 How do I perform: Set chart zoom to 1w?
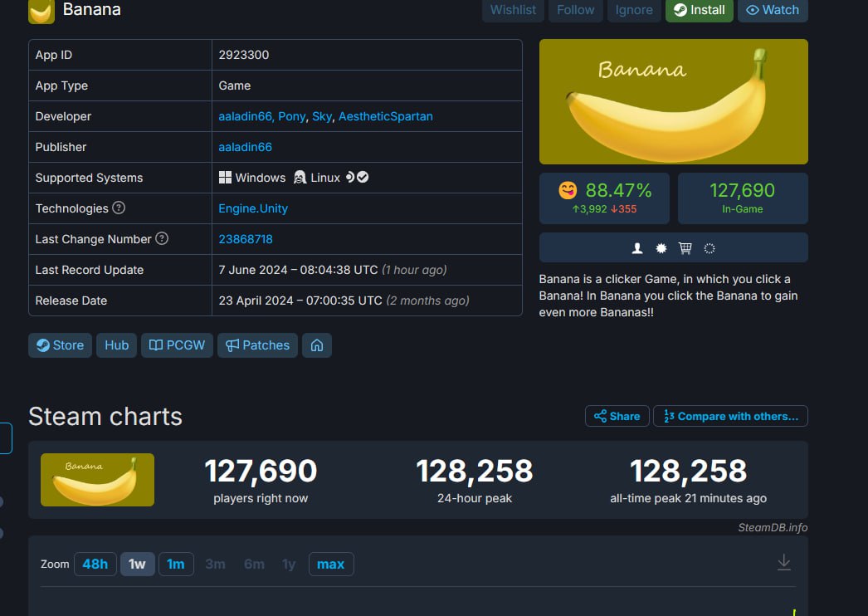tap(137, 564)
